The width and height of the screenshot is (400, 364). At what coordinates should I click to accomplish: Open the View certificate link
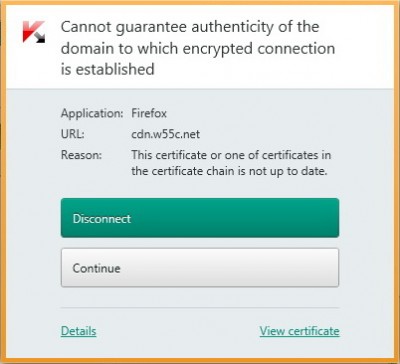coord(299,331)
